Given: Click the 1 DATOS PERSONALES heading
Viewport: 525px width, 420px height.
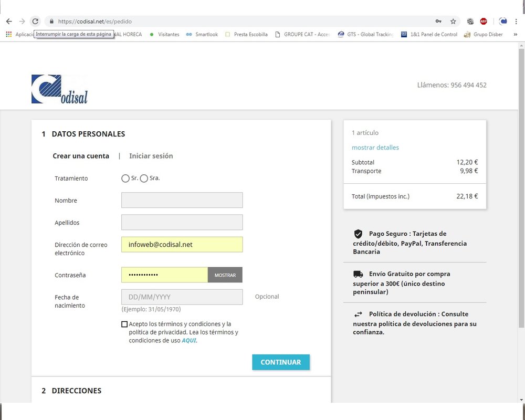Looking at the screenshot, I should (x=83, y=134).
